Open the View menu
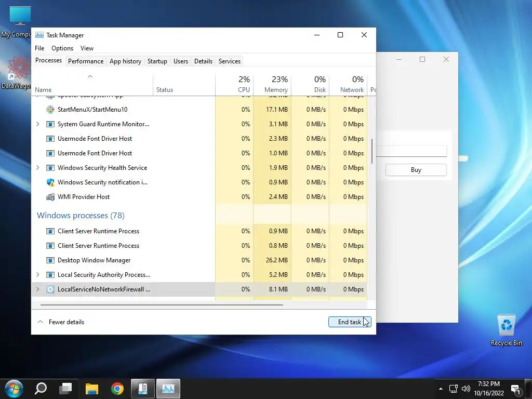532x399 pixels. point(87,48)
